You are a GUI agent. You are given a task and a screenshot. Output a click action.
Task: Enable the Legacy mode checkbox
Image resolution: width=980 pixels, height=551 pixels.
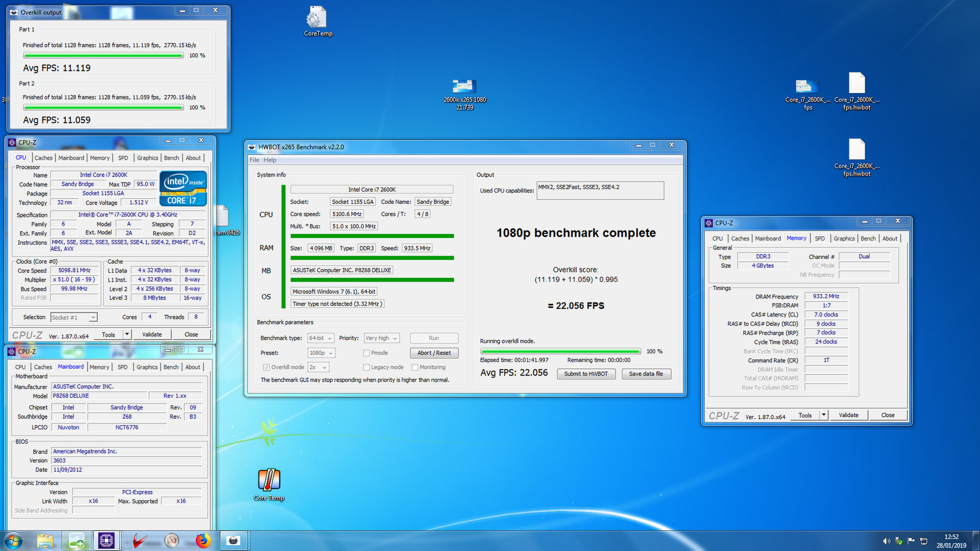pyautogui.click(x=366, y=367)
